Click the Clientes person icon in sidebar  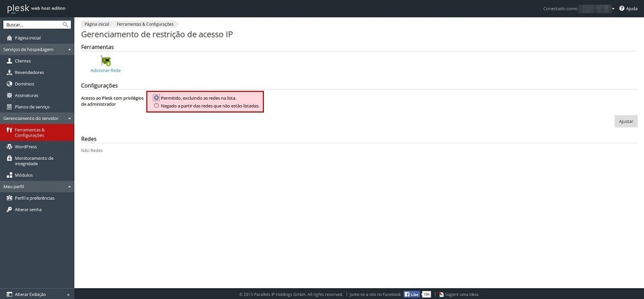(9, 61)
